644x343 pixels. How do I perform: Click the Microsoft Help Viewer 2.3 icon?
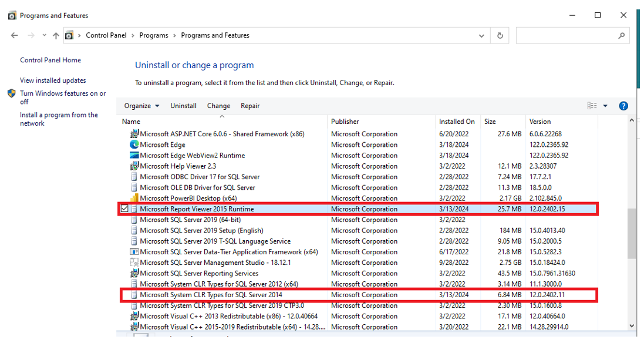click(134, 166)
